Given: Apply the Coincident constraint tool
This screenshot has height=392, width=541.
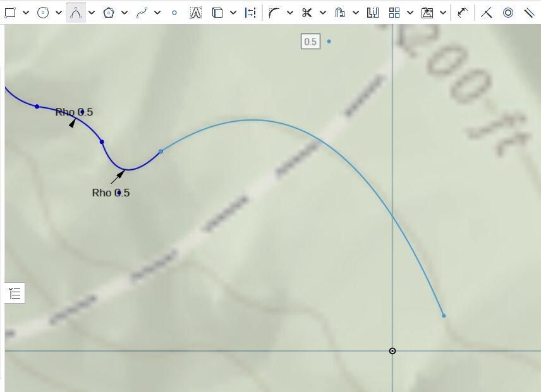Looking at the screenshot, I should 487,13.
